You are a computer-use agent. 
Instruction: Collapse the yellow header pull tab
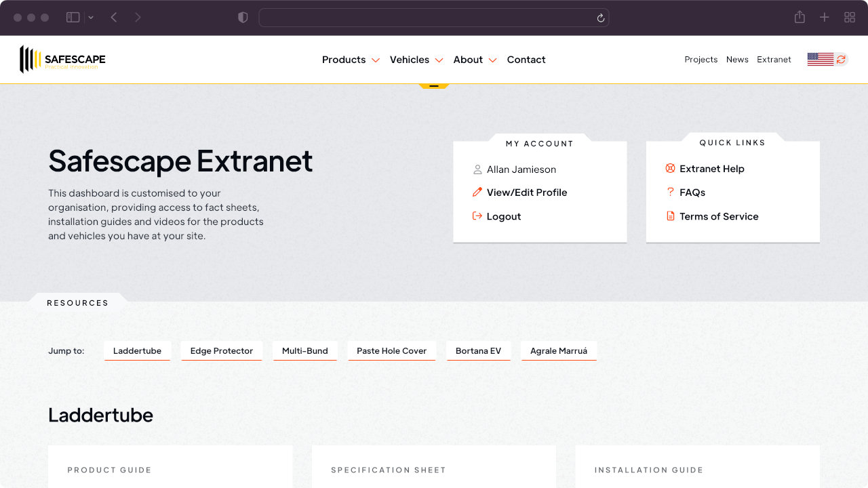[x=434, y=86]
